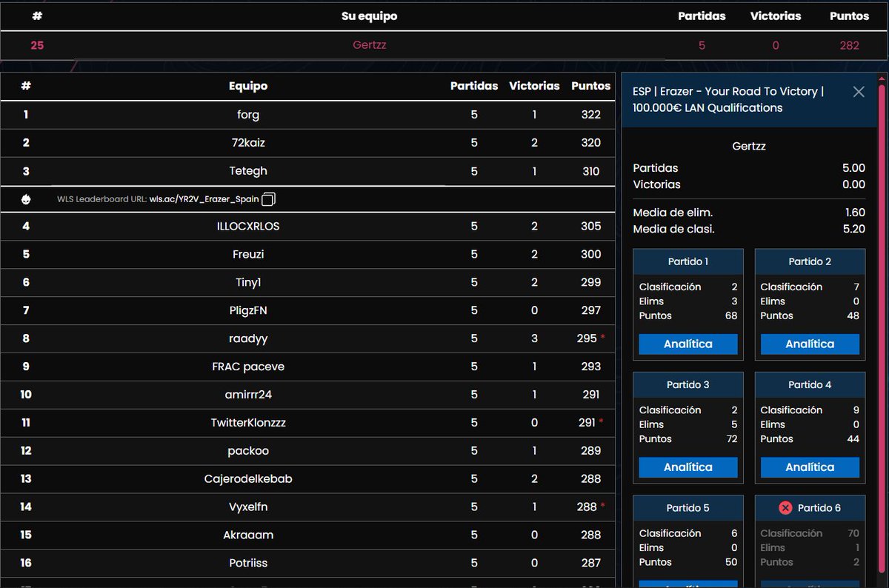Select the TwitterKlonzzz team row
Screen dimensions: 889x588
pyautogui.click(x=307, y=423)
